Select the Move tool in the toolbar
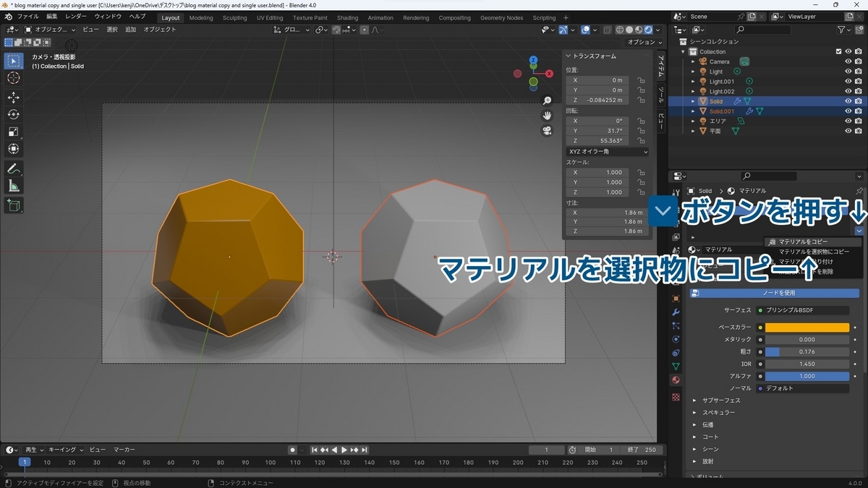Viewport: 868px width, 488px height. coord(13,98)
